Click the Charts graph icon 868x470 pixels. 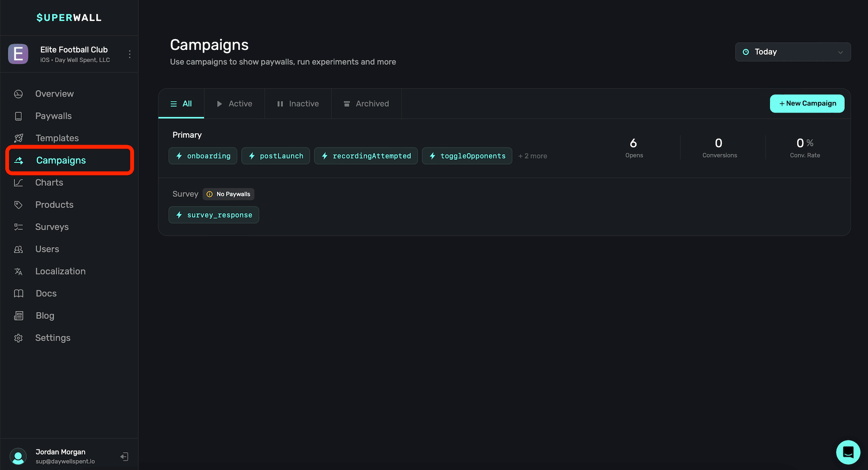point(18,182)
